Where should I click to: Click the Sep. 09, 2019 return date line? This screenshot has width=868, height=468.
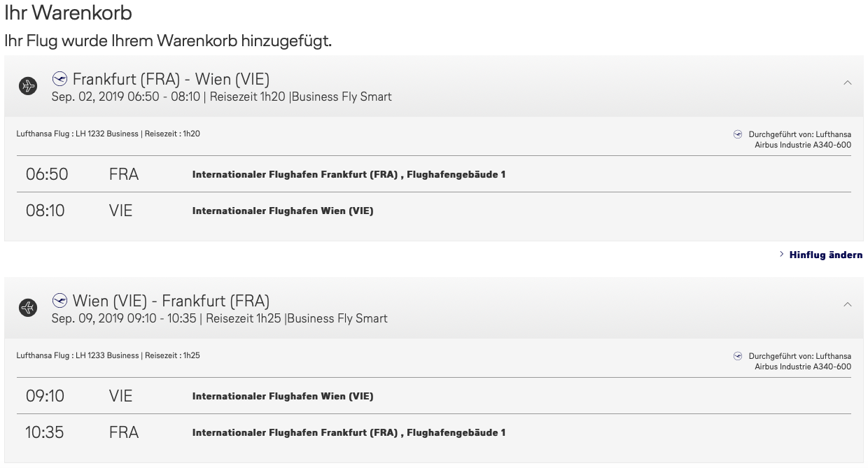coord(219,318)
